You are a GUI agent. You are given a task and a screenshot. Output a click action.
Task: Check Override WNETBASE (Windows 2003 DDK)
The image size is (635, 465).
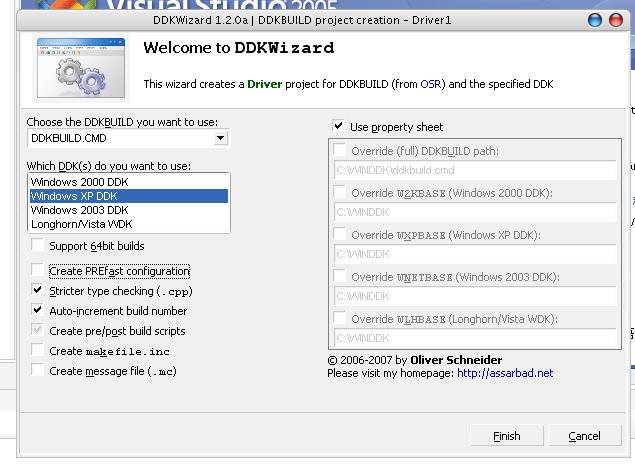339,276
